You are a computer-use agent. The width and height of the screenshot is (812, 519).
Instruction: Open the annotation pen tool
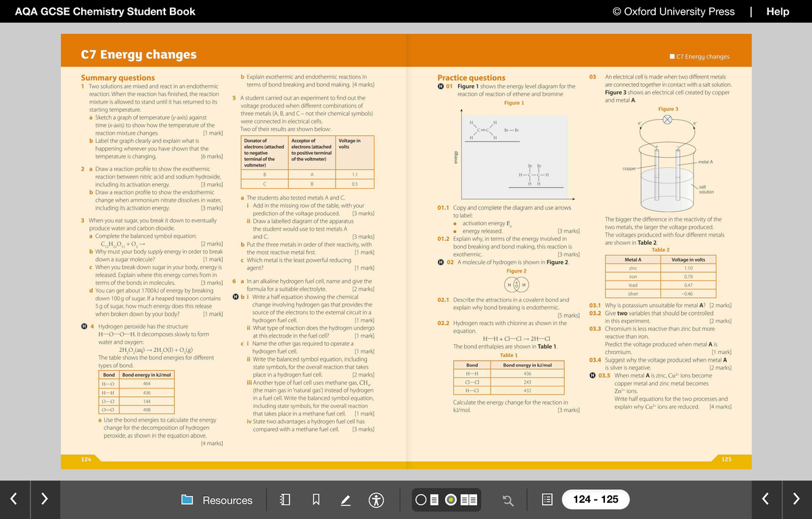pyautogui.click(x=346, y=500)
